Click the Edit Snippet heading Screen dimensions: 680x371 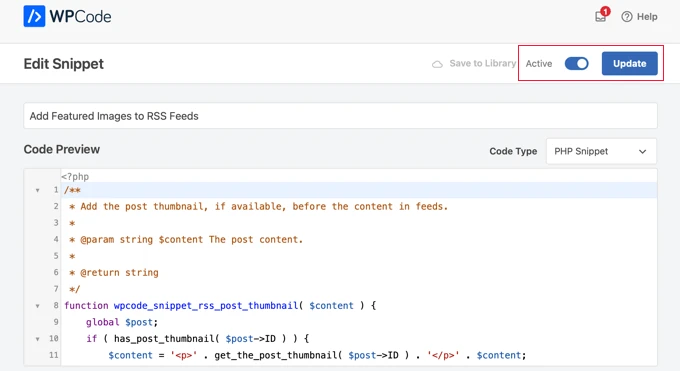tap(64, 64)
